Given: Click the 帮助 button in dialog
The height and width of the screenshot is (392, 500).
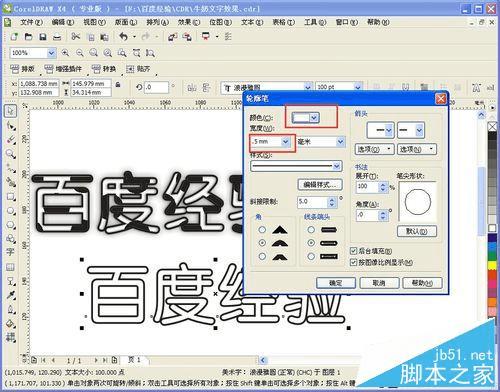Looking at the screenshot, I should tap(422, 283).
